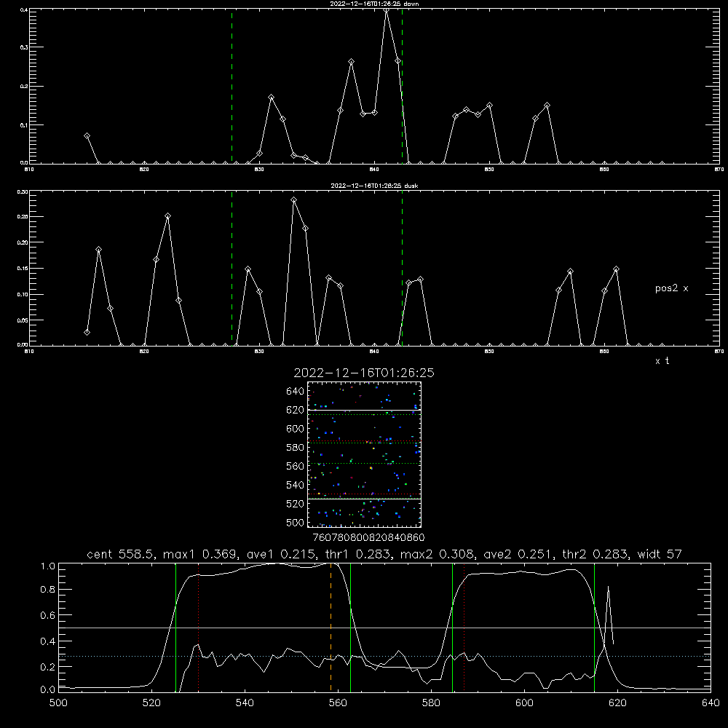Click the small scatter image panel

pos(364,454)
